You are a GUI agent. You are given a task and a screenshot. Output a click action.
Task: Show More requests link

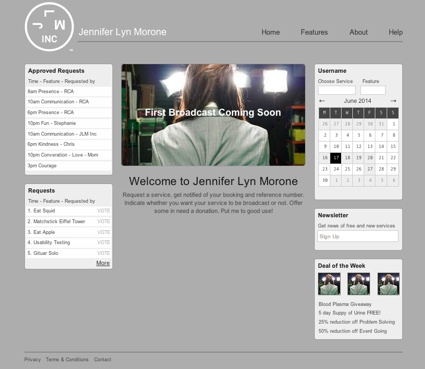pyautogui.click(x=103, y=263)
